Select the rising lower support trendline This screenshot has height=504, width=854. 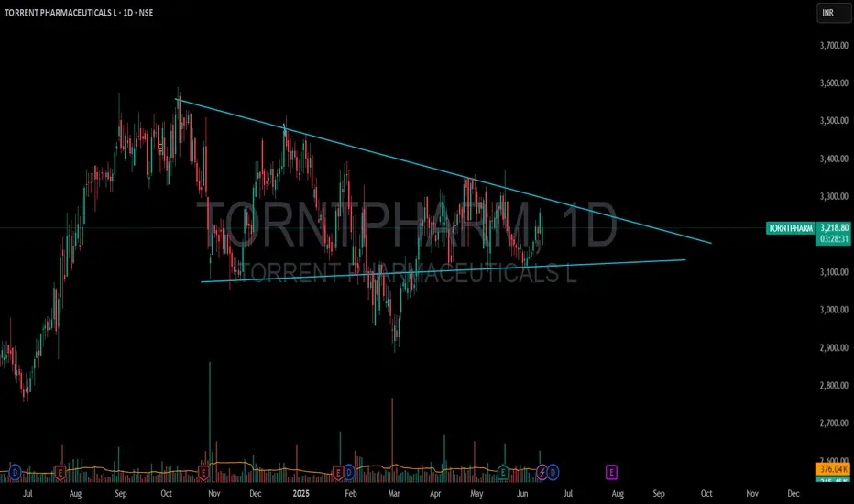(443, 271)
